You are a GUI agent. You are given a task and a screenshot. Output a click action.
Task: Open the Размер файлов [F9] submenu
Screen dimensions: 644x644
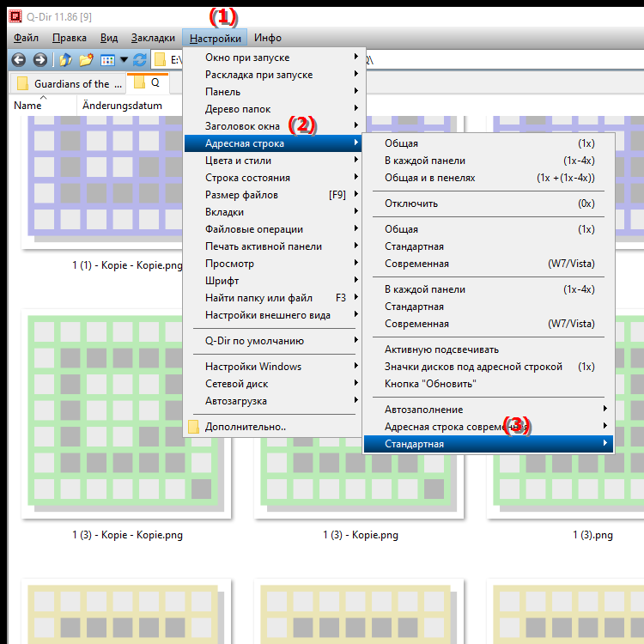273,195
